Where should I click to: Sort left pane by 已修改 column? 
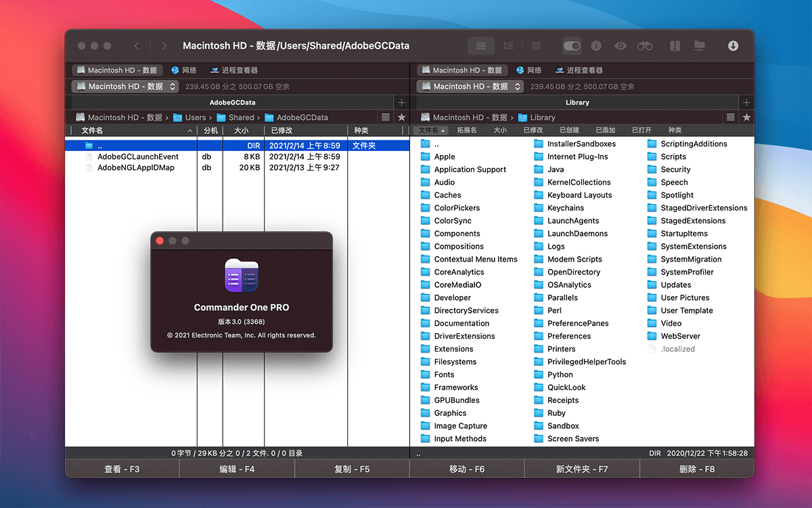pyautogui.click(x=305, y=131)
